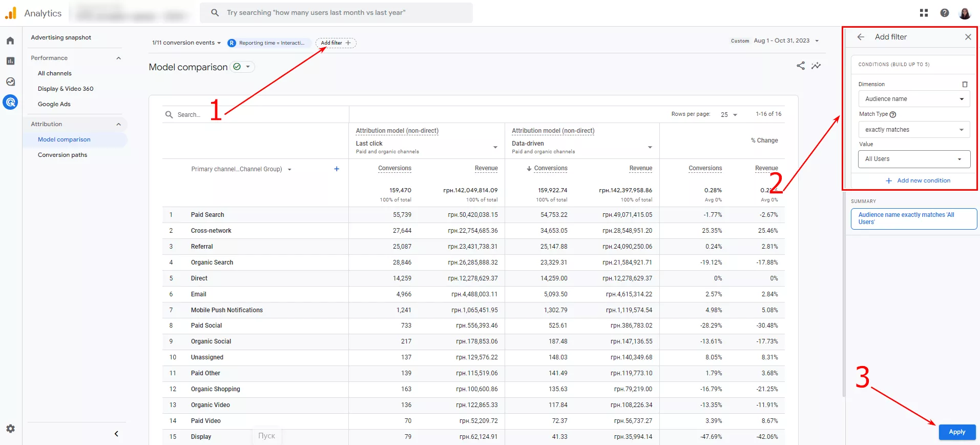Screen dimensions: 980x445
Task: Delete the condition with trash icon
Action: tap(965, 84)
